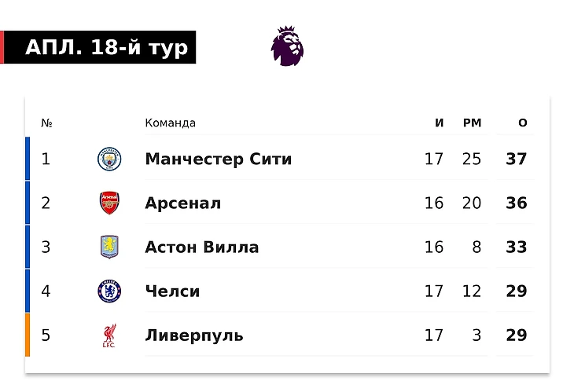
Task: Click the Liverpool LFC crest
Action: (109, 335)
